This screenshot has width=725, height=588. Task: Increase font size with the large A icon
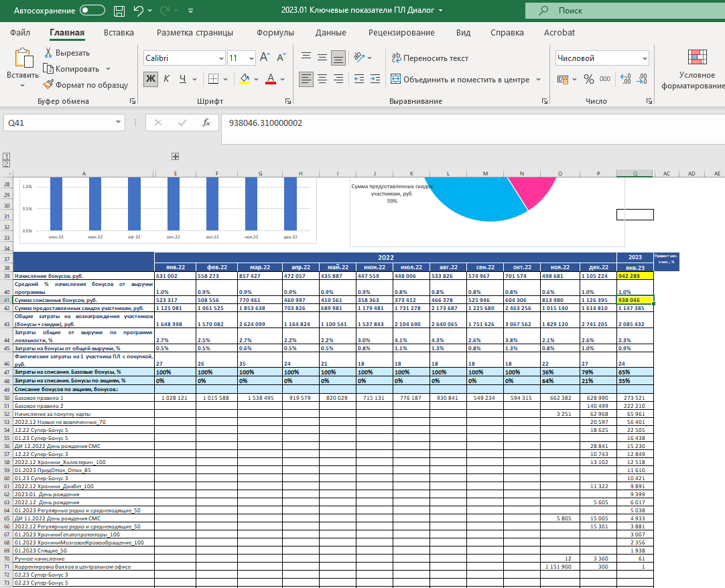click(265, 58)
